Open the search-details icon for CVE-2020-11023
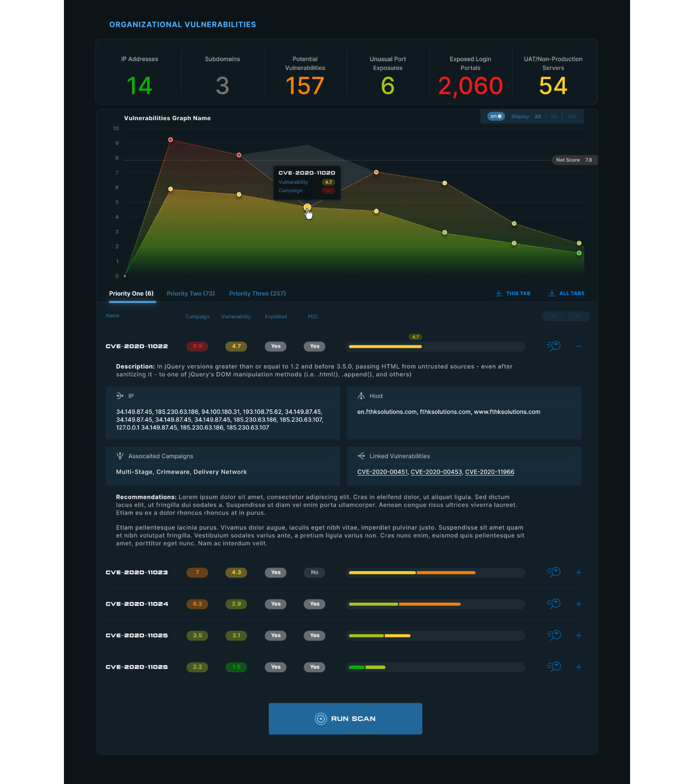Viewport: 694px width, 784px height. (553, 572)
